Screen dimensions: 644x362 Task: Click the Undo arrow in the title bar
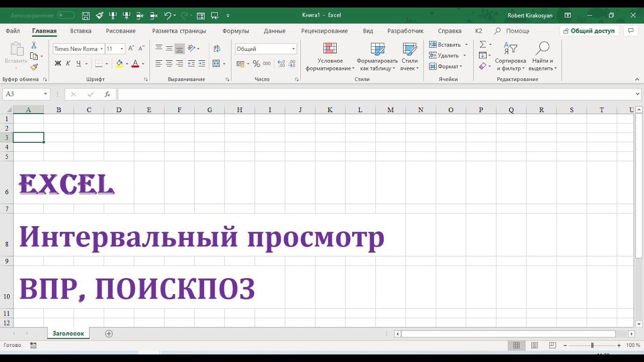(168, 16)
